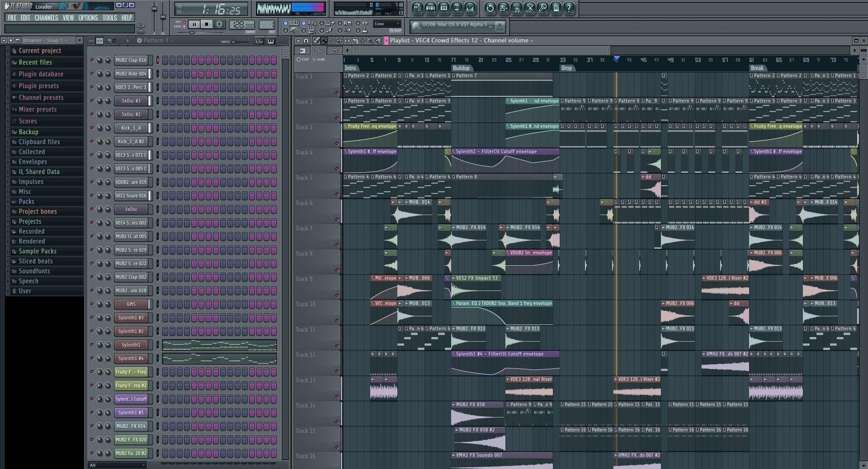Viewport: 868px width, 469px height.
Task: Open the browser view button in toolbar
Action: [x=457, y=8]
